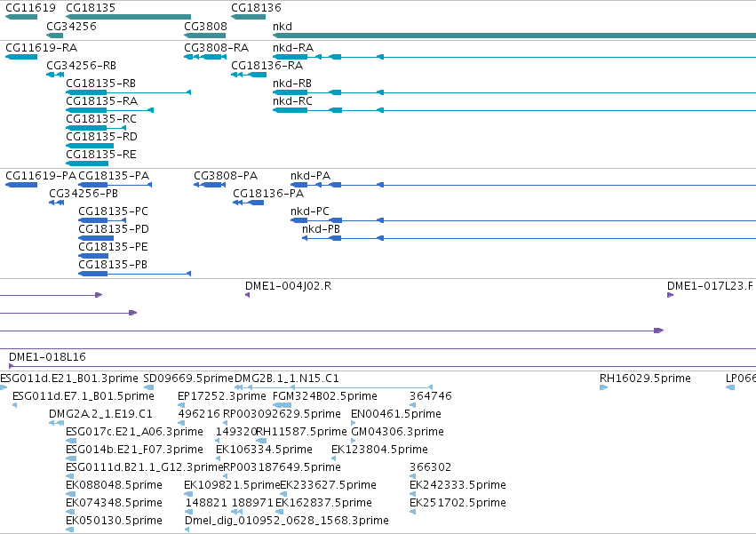The image size is (756, 534).
Task: Select the 366302 feature label
Action: (431, 467)
